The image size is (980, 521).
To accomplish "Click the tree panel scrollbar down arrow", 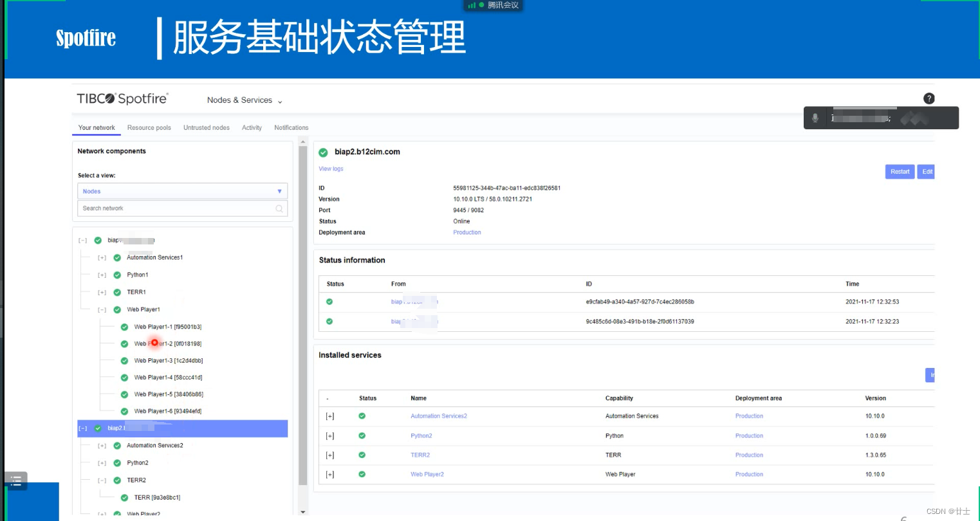I will coord(303,512).
